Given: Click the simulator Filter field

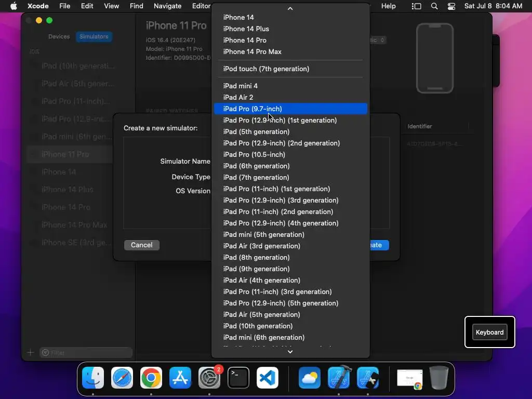Looking at the screenshot, I should tap(86, 353).
